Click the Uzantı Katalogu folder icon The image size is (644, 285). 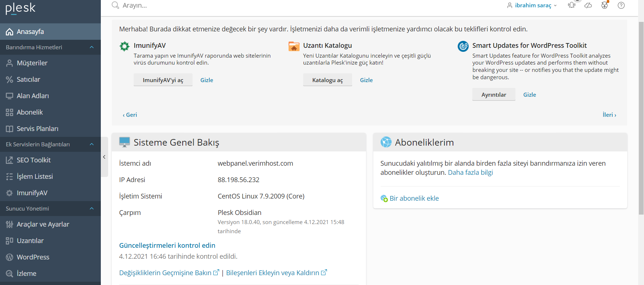294,46
